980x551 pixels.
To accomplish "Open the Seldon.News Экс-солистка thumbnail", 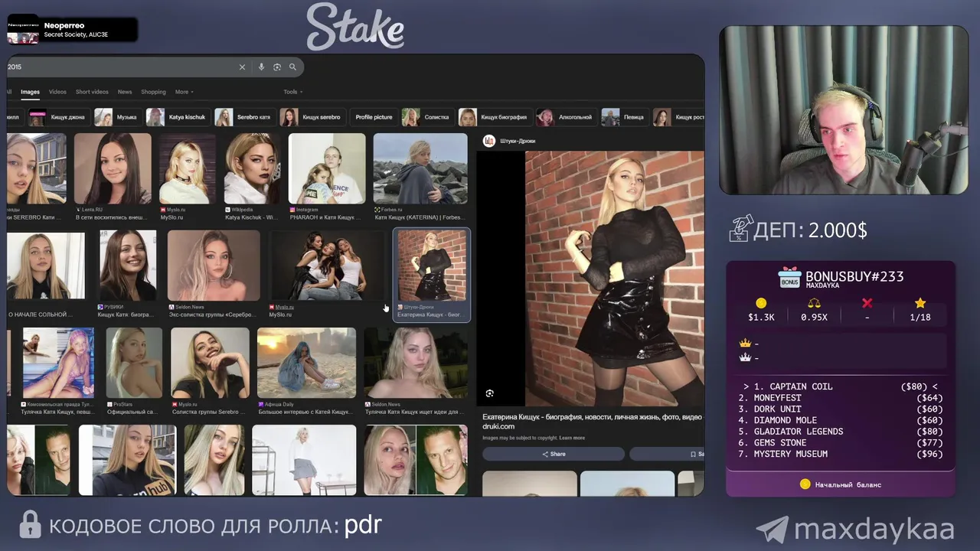I will [x=214, y=266].
